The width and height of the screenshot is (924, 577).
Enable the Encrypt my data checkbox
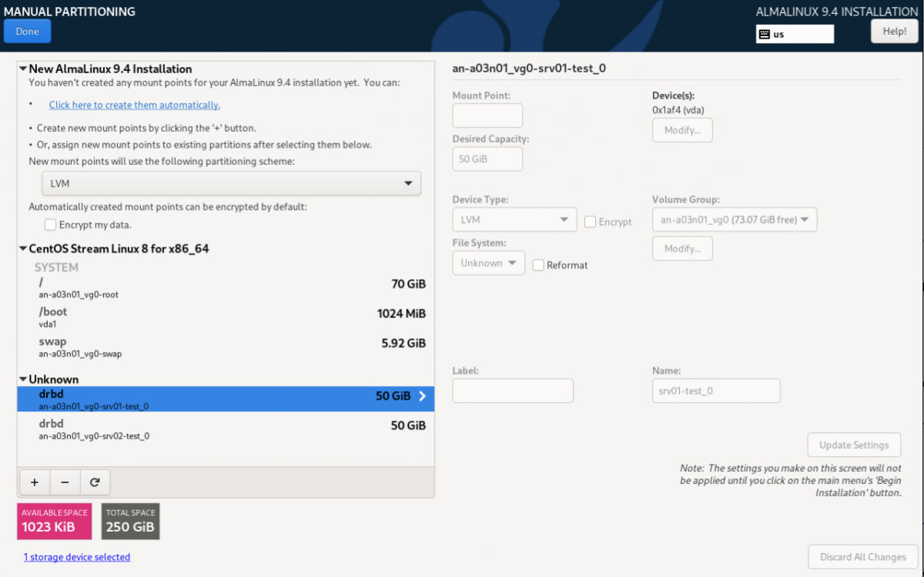[51, 225]
